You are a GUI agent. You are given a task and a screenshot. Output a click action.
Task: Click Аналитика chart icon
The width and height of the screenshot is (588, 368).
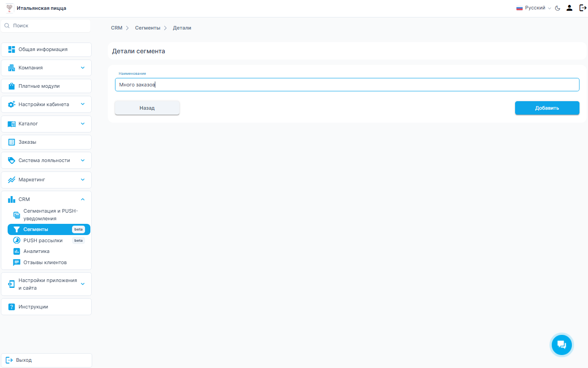click(17, 251)
